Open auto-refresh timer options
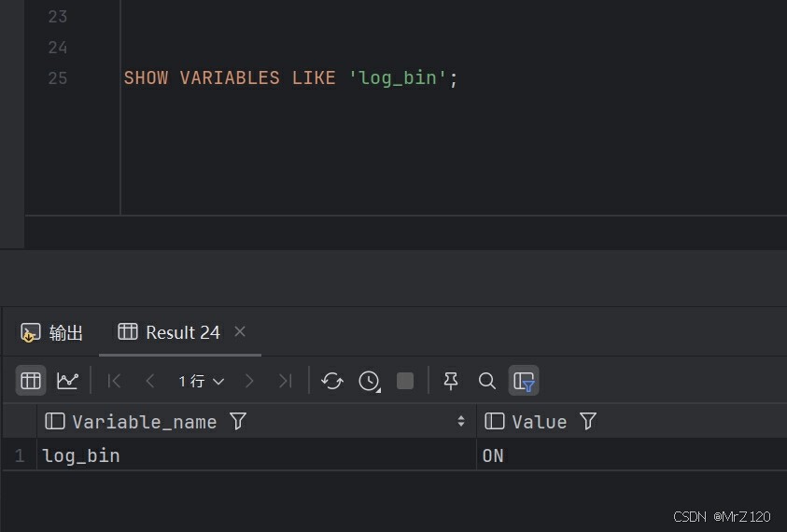Screen dimensions: 787x532 [370, 381]
